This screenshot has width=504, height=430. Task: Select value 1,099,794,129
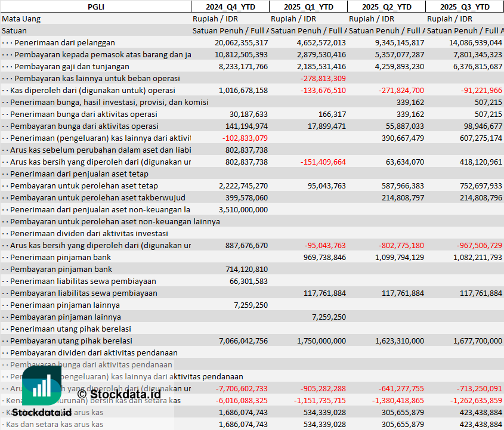[400, 257]
